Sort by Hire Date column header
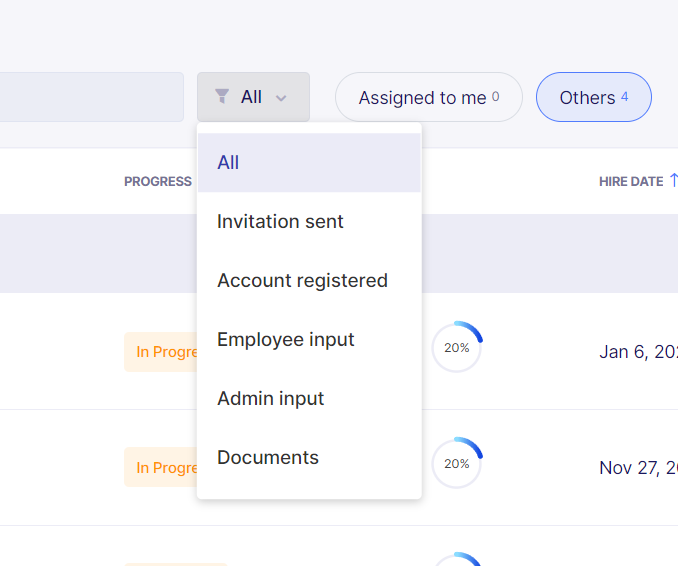The width and height of the screenshot is (678, 566). 631,182
